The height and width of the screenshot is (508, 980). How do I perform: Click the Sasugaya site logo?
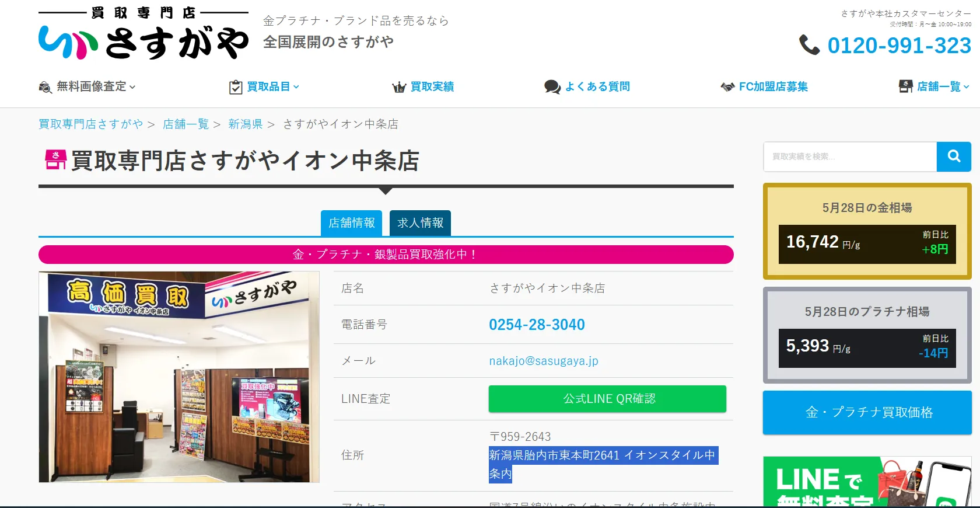(143, 34)
